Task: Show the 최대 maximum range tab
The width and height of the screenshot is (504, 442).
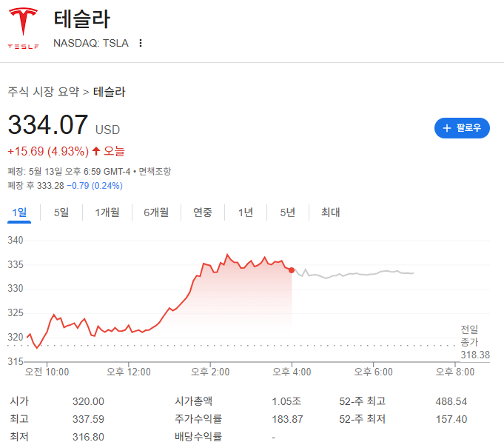Action: click(x=330, y=212)
